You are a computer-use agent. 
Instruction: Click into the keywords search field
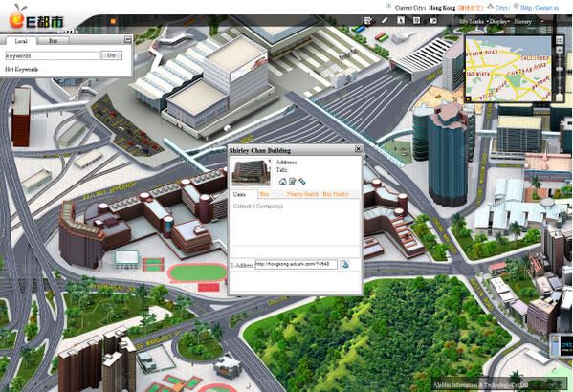pos(52,55)
